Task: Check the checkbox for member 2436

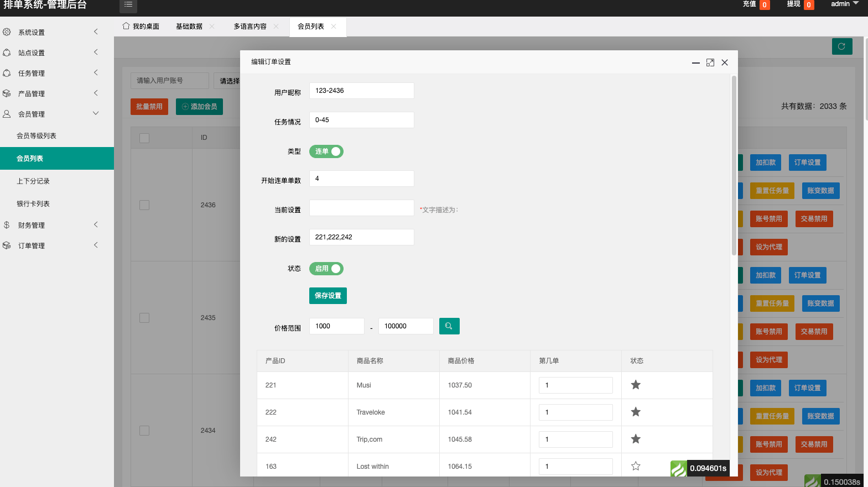Action: point(144,205)
